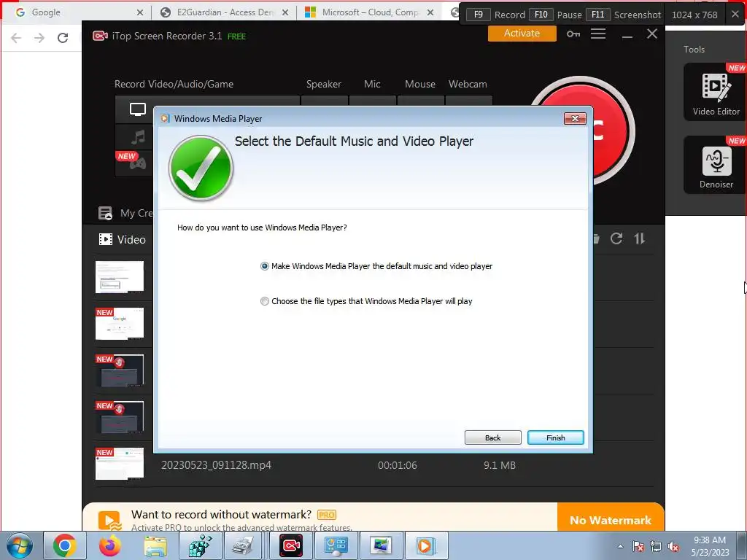Image resolution: width=747 pixels, height=560 pixels.
Task: Open the iTop hamburger menu
Action: coord(598,34)
